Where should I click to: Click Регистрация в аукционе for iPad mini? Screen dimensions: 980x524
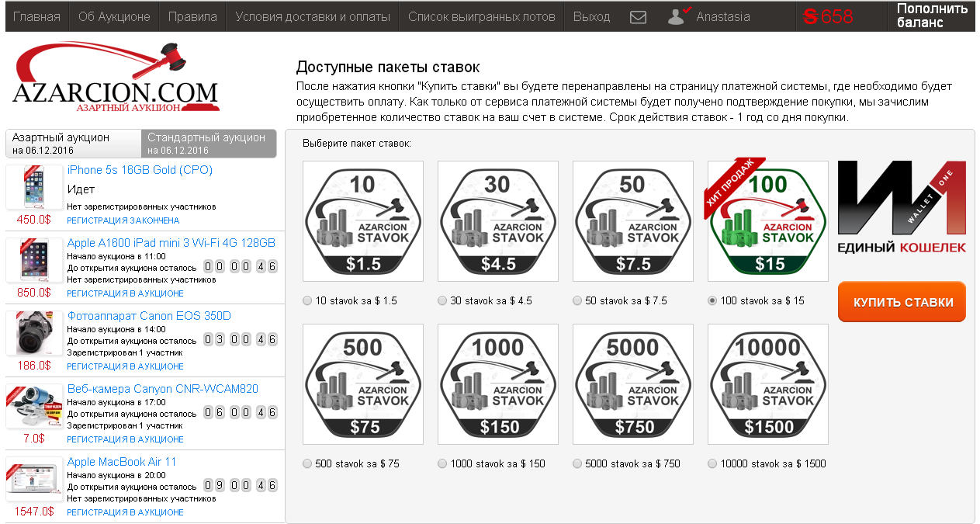point(125,293)
